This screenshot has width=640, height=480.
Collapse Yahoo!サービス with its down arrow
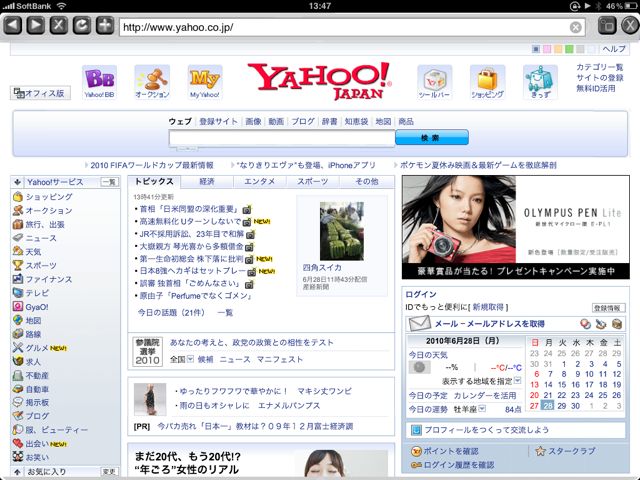(x=17, y=182)
